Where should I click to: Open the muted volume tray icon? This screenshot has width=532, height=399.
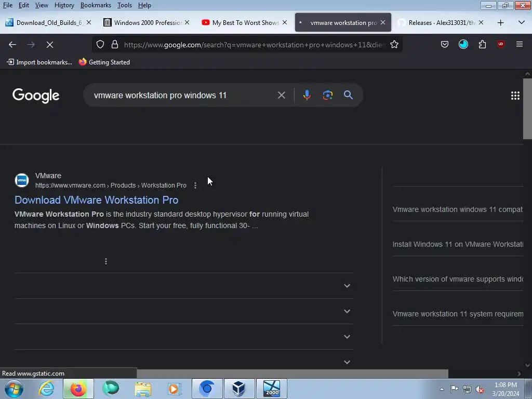480,389
